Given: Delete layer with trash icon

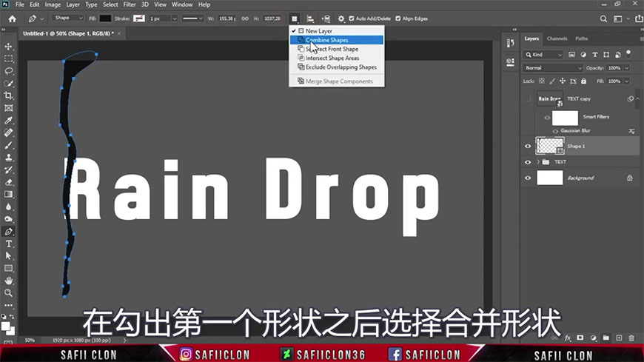Looking at the screenshot, I should pyautogui.click(x=631, y=338).
